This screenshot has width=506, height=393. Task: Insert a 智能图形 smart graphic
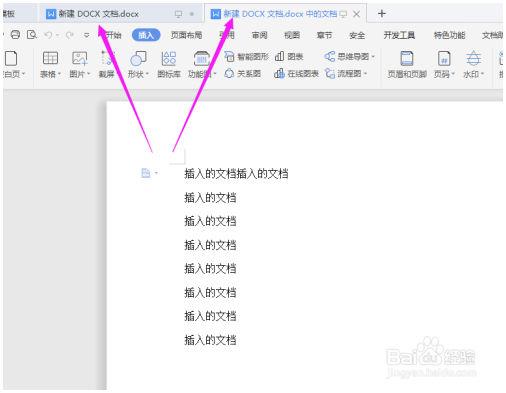pos(246,57)
